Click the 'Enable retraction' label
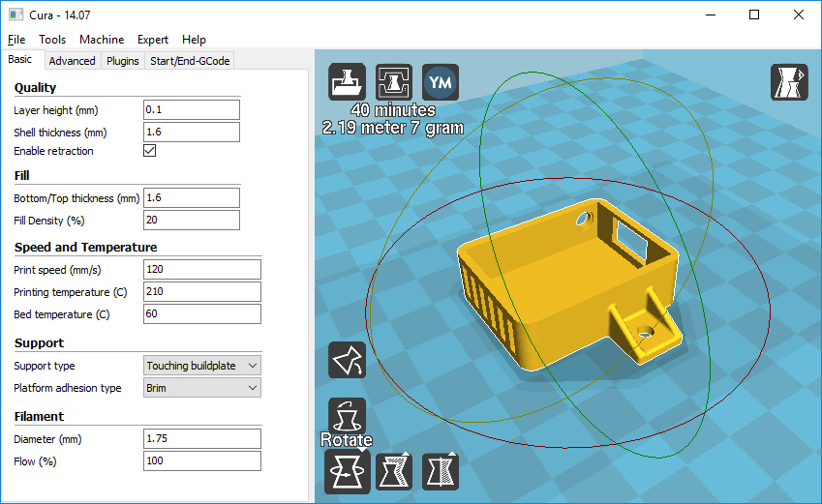822x504 pixels. point(53,151)
